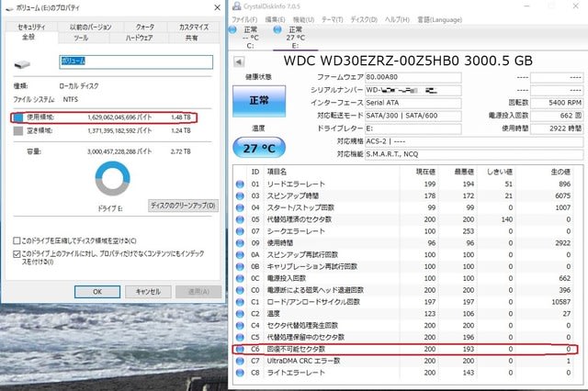This screenshot has height=391, width=588.
Task: Click the status icon for C4 セクタ代替処理発生回数
Action: coord(240,326)
